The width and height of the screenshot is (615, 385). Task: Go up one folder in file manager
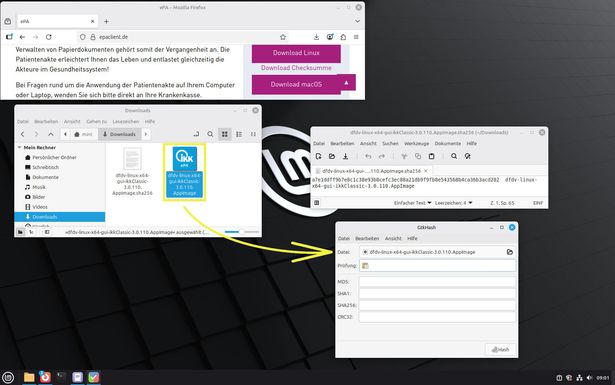(x=51, y=134)
